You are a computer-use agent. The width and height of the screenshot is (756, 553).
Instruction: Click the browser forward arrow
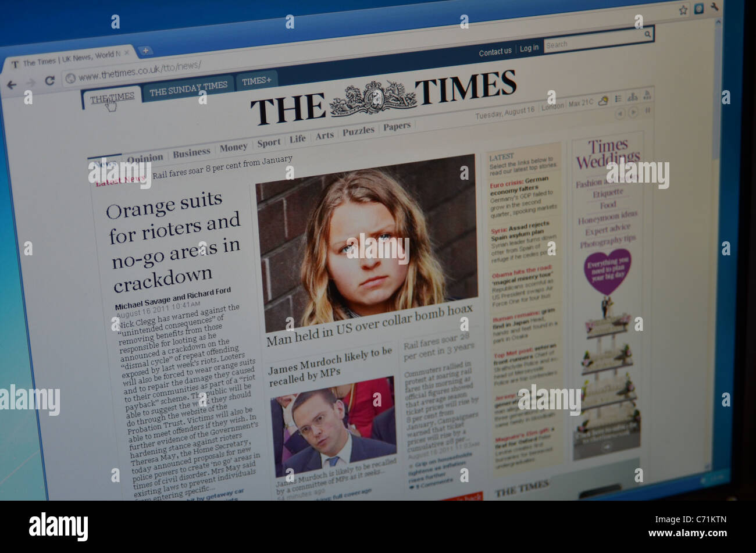tap(31, 83)
